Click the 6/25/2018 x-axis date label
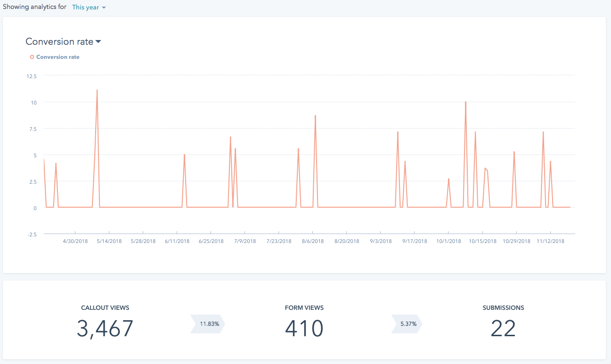This screenshot has height=364, width=611. [211, 241]
